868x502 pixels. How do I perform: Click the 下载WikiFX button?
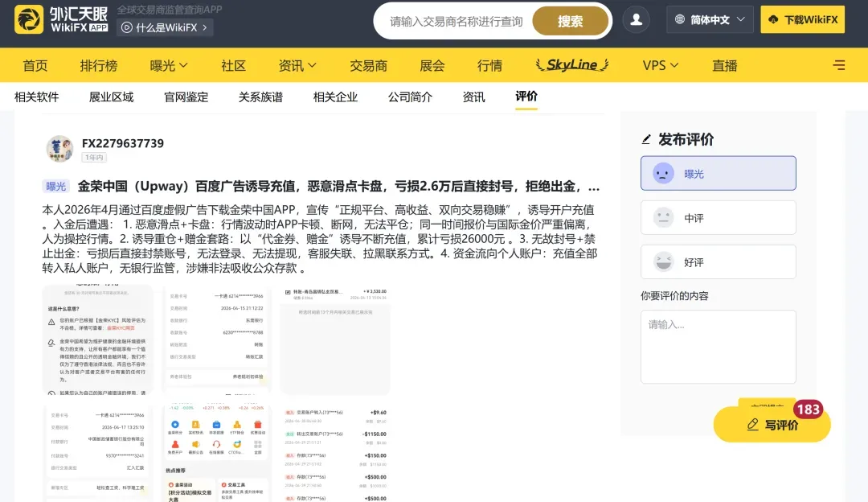click(803, 19)
